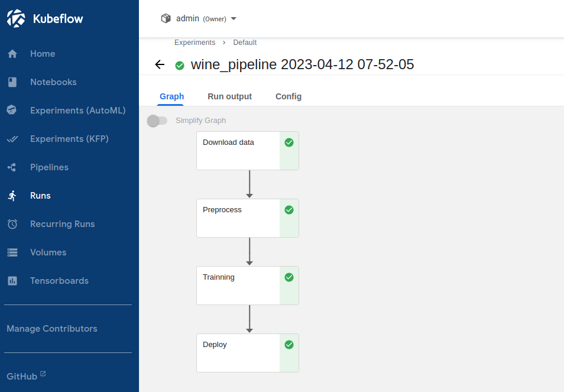Image resolution: width=564 pixels, height=392 pixels.
Task: Open the Config tab
Action: pos(288,96)
